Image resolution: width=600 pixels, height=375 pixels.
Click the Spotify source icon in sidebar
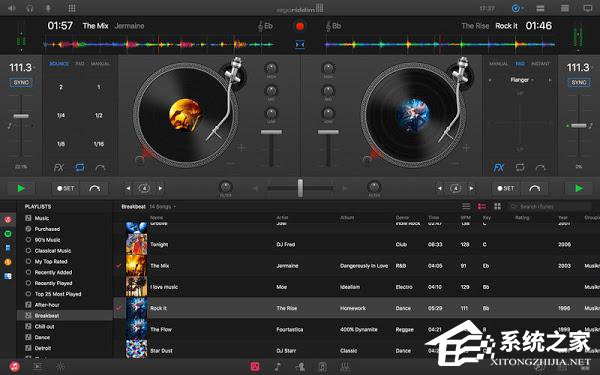coord(8,234)
